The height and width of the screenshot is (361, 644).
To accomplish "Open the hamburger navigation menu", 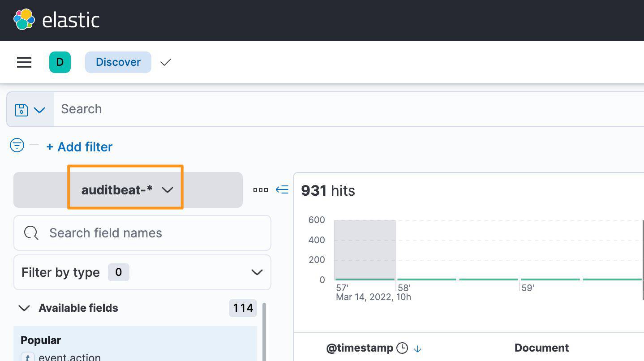I will pos(24,62).
